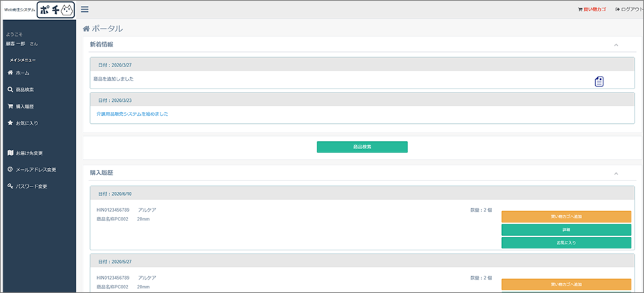Open the 買い物カゴ shopping cart
644x293 pixels.
click(591, 9)
